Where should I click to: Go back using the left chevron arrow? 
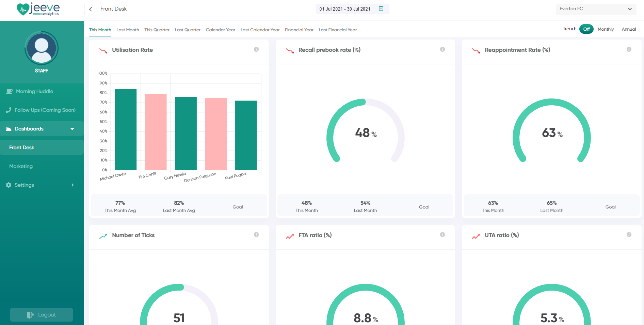[91, 9]
